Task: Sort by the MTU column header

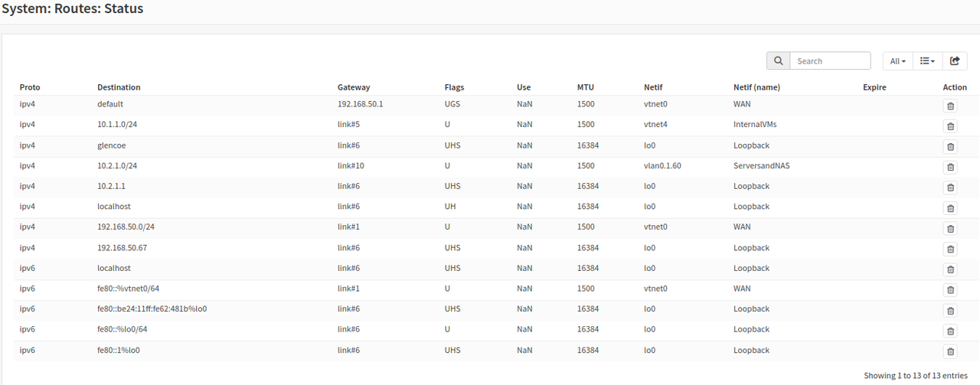Action: pyautogui.click(x=586, y=87)
